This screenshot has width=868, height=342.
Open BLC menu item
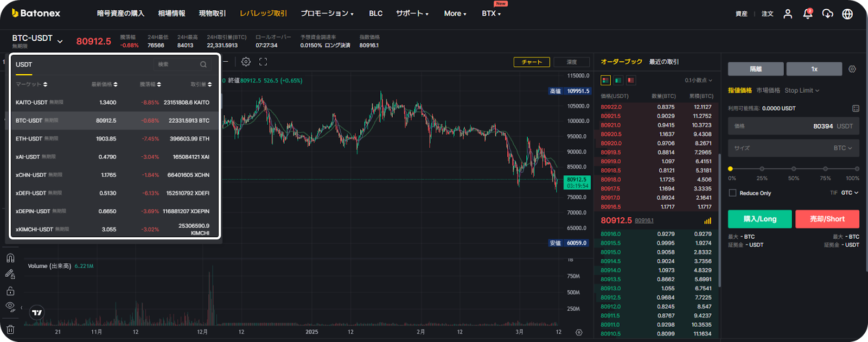376,14
